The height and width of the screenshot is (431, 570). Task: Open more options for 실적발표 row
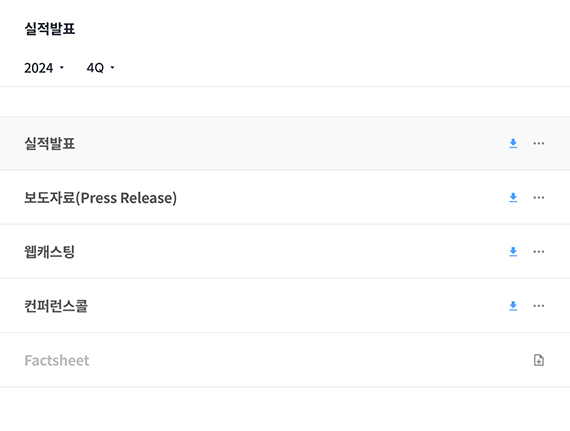(539, 144)
